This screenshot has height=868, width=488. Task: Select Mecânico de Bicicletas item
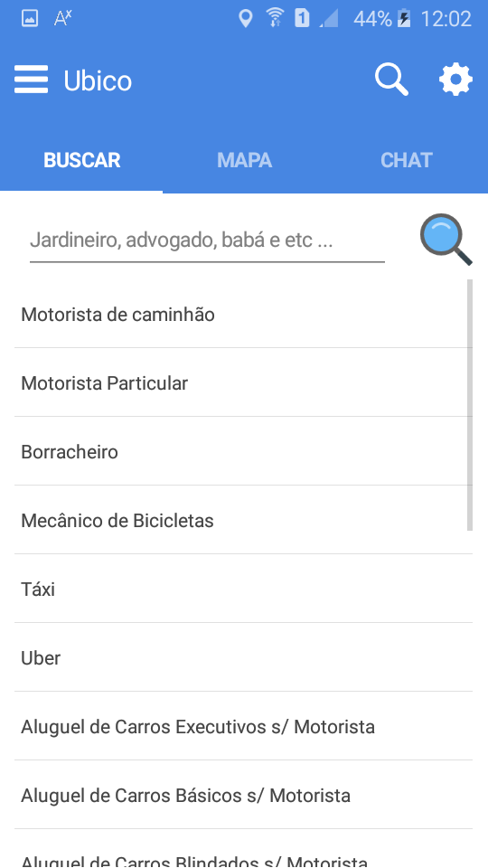(x=243, y=520)
